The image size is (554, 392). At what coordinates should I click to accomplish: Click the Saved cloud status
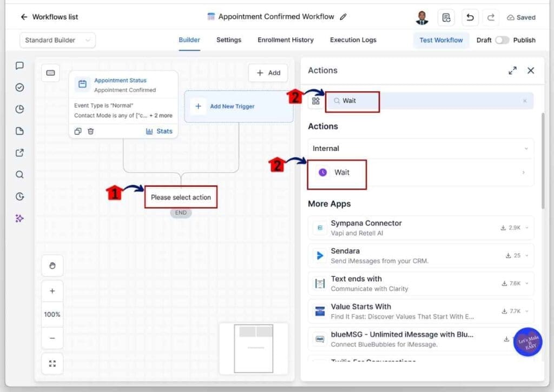tap(521, 17)
